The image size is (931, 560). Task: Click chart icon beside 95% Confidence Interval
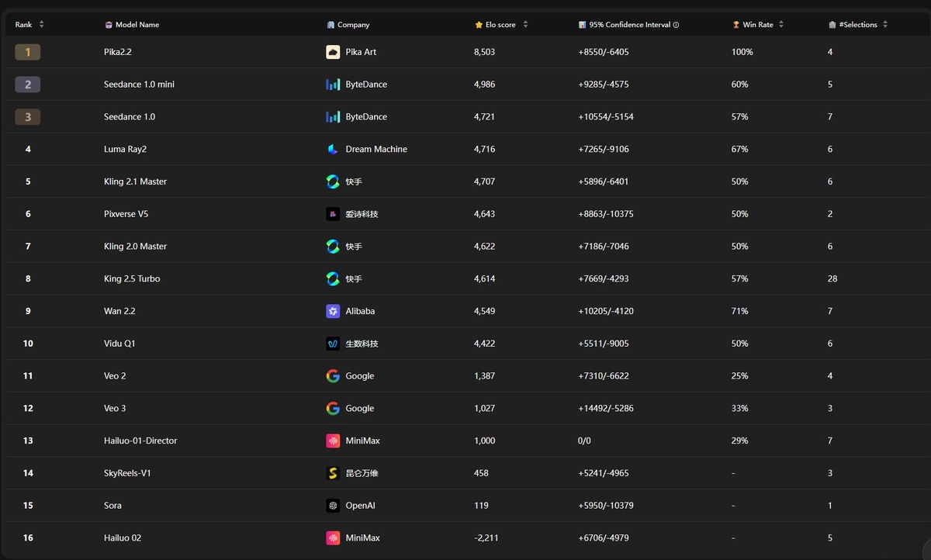click(583, 25)
